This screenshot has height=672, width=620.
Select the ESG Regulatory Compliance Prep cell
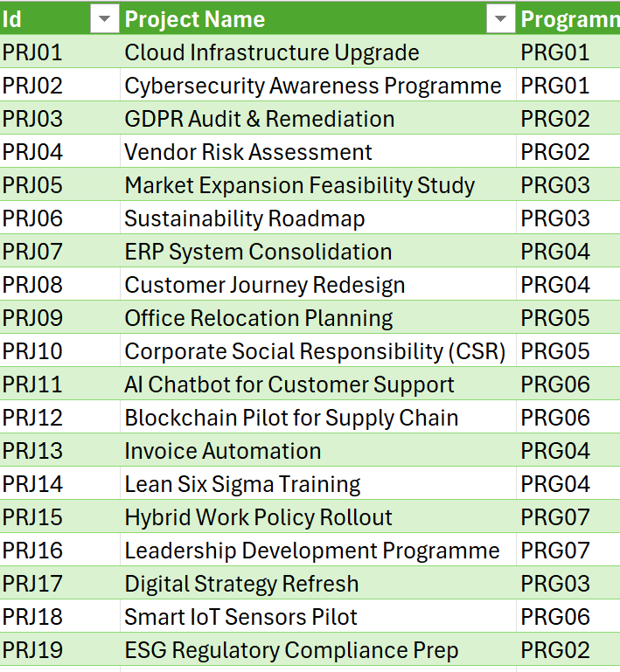[x=291, y=650]
